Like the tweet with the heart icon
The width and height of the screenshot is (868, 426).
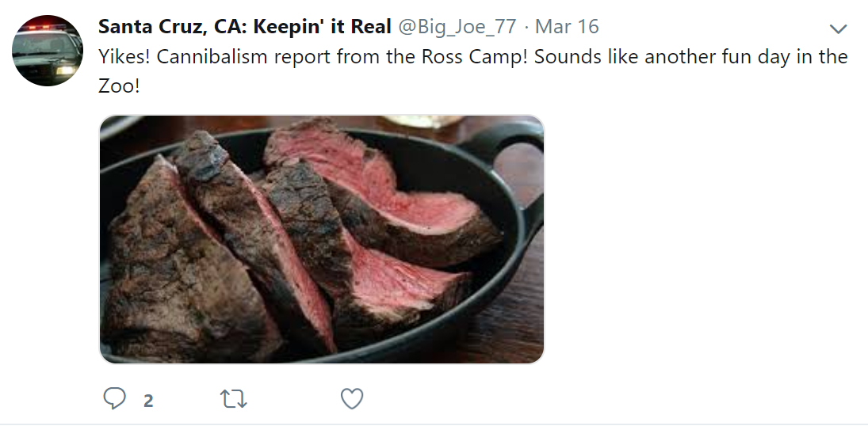(x=352, y=398)
